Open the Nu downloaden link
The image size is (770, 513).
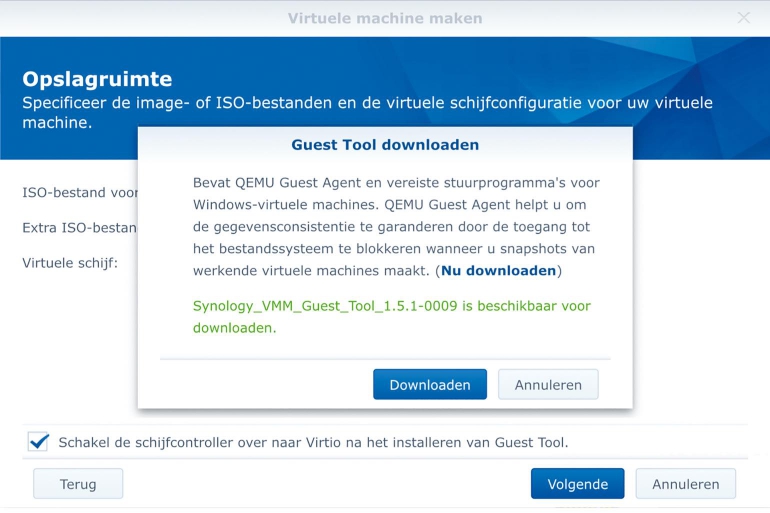coord(499,271)
